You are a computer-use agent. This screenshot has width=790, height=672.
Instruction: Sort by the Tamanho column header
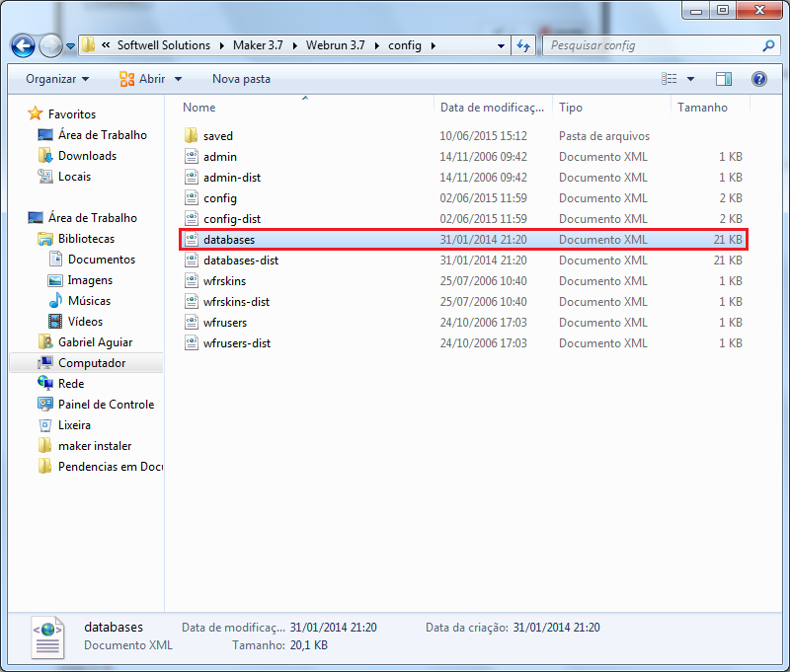[702, 108]
